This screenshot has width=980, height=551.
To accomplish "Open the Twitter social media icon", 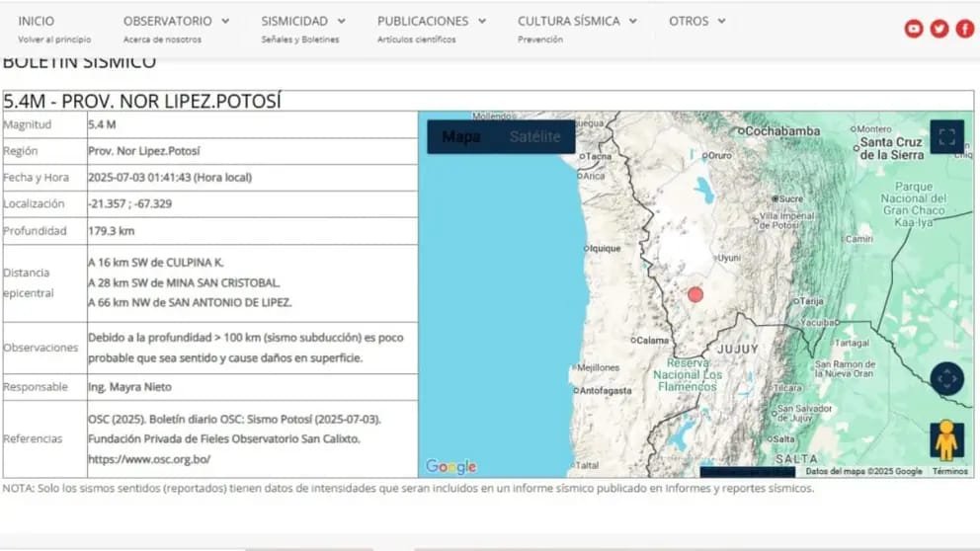I will pos(939,29).
